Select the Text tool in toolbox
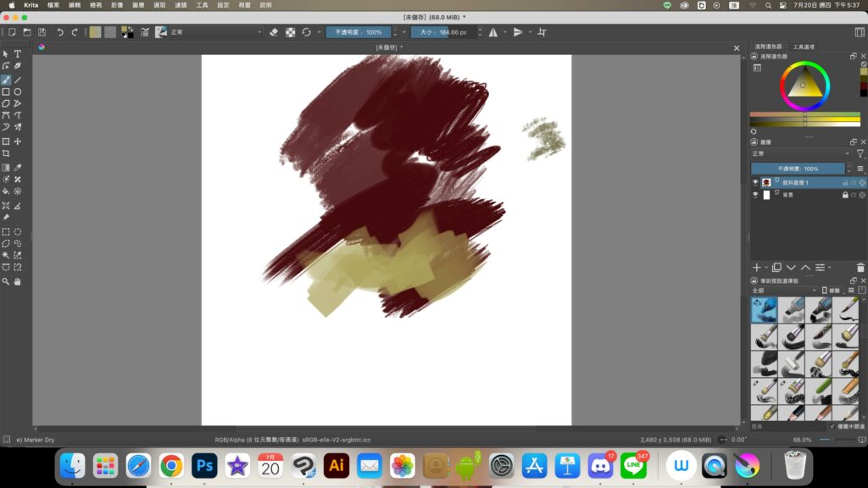This screenshot has width=868, height=488. (x=18, y=54)
